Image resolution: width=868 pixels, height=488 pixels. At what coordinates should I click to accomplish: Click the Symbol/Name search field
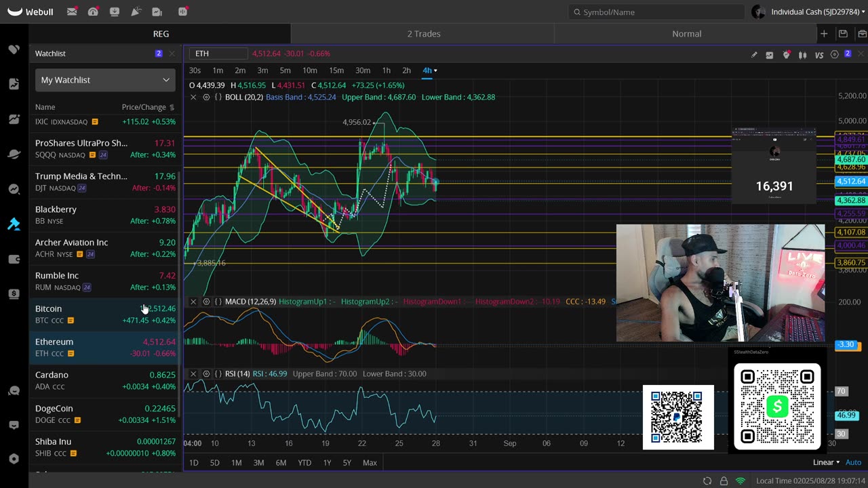(x=656, y=12)
